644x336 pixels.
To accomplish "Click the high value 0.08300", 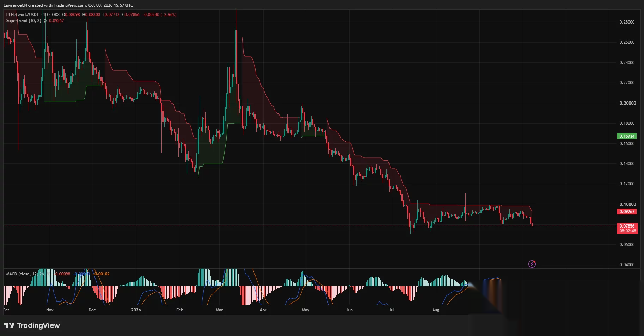I will pos(92,15).
